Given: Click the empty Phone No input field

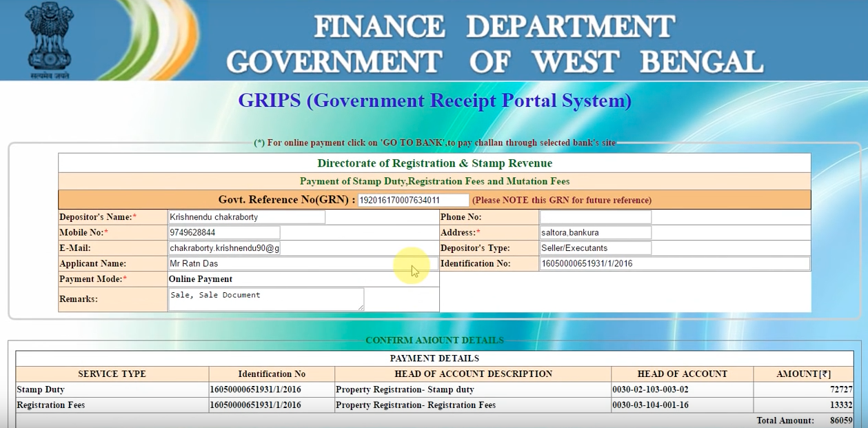Looking at the screenshot, I should (x=596, y=217).
